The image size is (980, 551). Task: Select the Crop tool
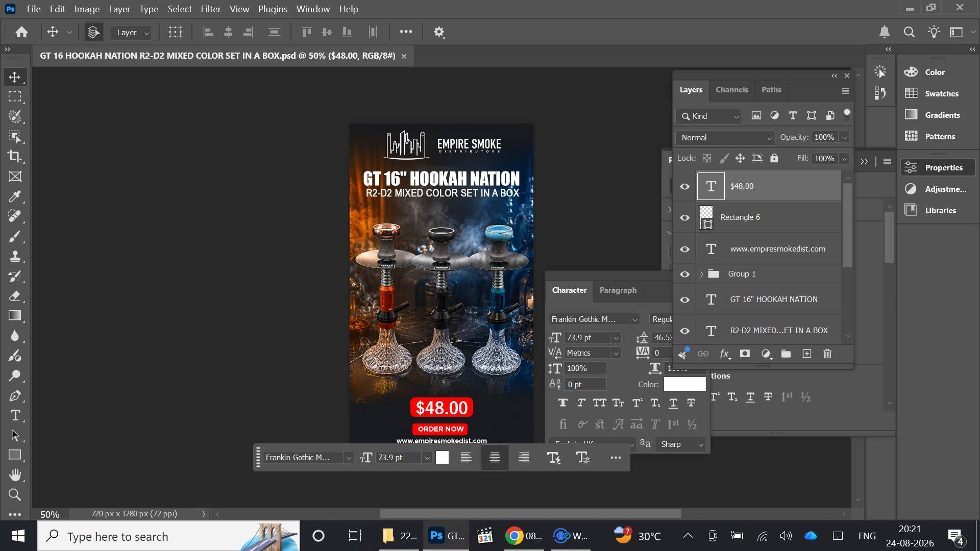point(15,156)
